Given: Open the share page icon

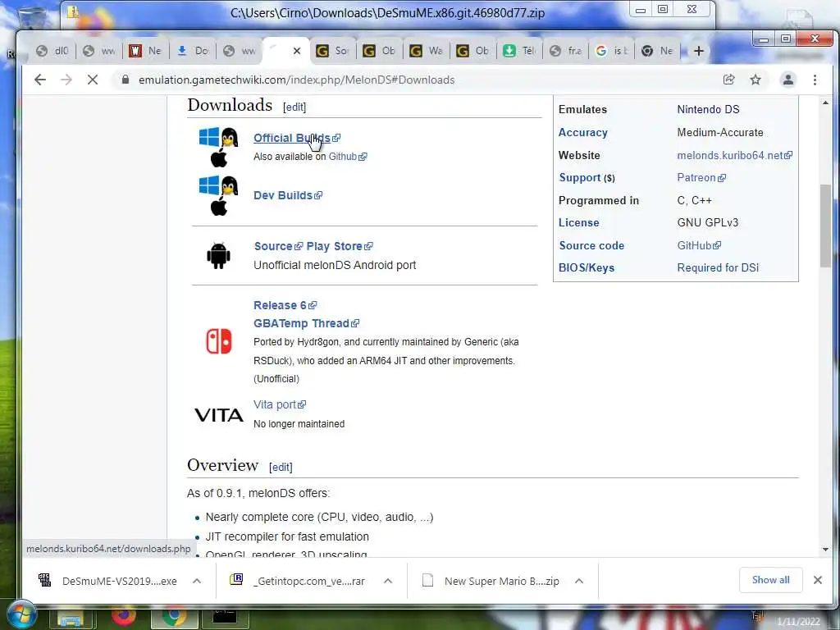Looking at the screenshot, I should click(728, 80).
